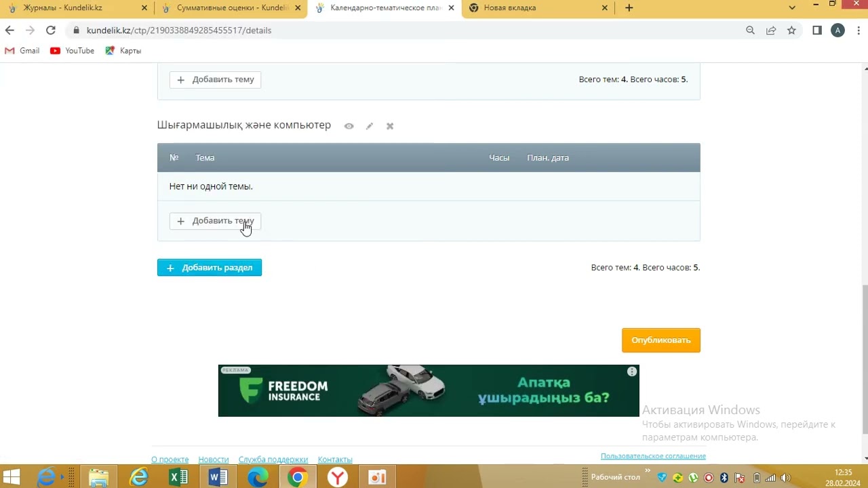Open the YouTube bookmark
Screen dimensions: 868x488
coord(73,51)
